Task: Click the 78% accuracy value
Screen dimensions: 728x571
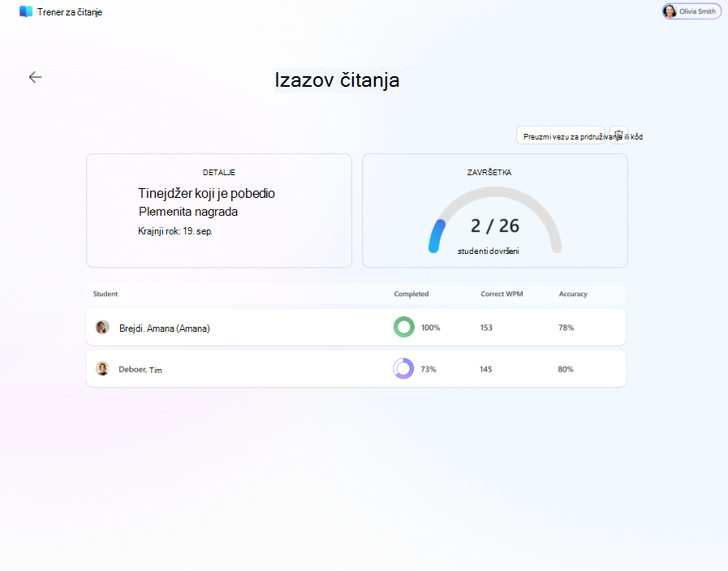Action: [x=566, y=328]
